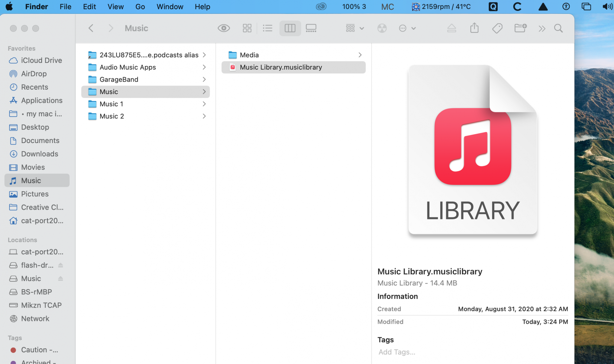The width and height of the screenshot is (614, 364).
Task: Open the Edit menu
Action: [x=89, y=7]
